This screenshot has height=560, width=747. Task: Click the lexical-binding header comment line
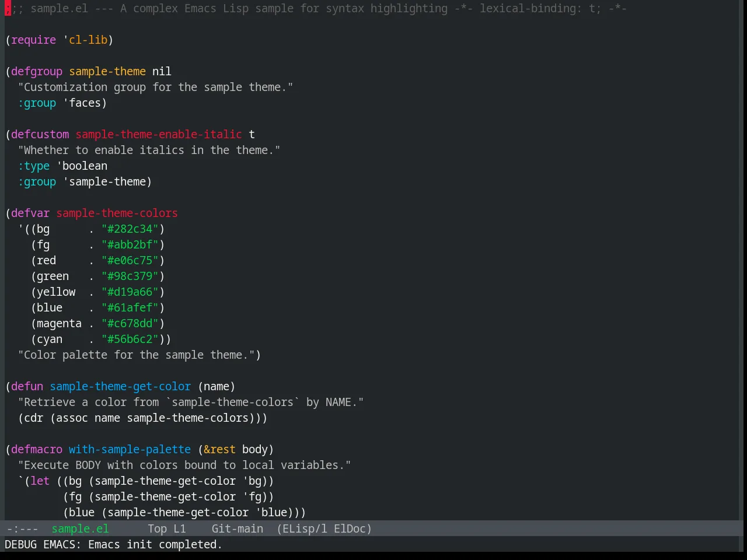point(316,8)
